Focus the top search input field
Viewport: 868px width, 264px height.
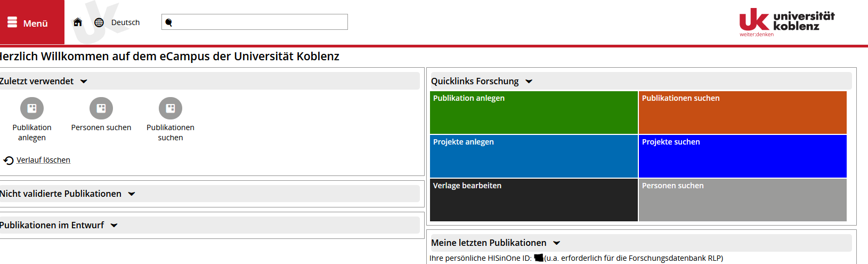pyautogui.click(x=255, y=22)
